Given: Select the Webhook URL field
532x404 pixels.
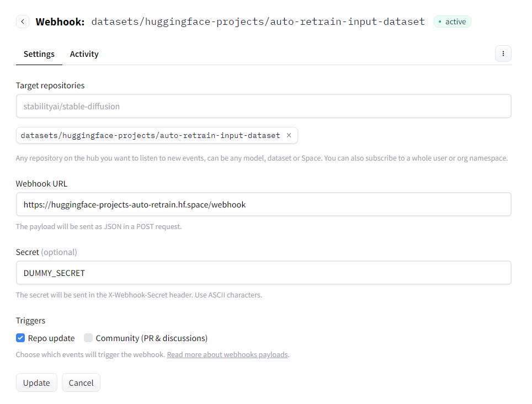Looking at the screenshot, I should [263, 204].
